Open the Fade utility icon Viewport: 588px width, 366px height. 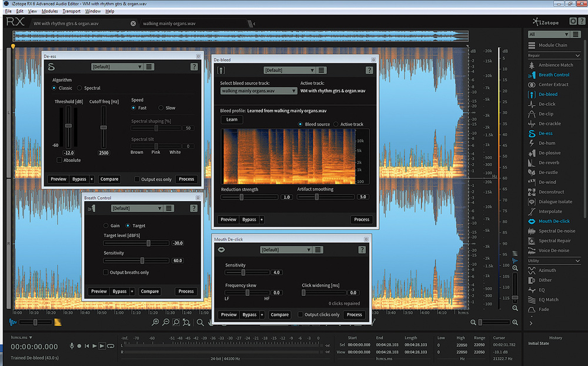click(x=532, y=310)
